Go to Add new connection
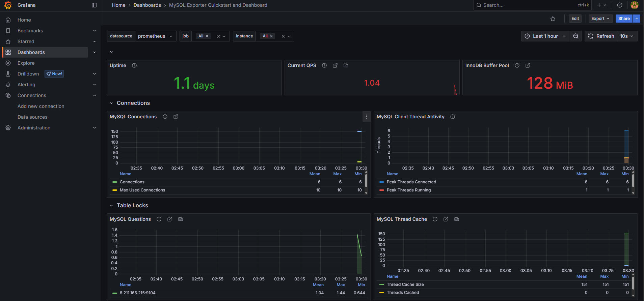 tap(41, 106)
